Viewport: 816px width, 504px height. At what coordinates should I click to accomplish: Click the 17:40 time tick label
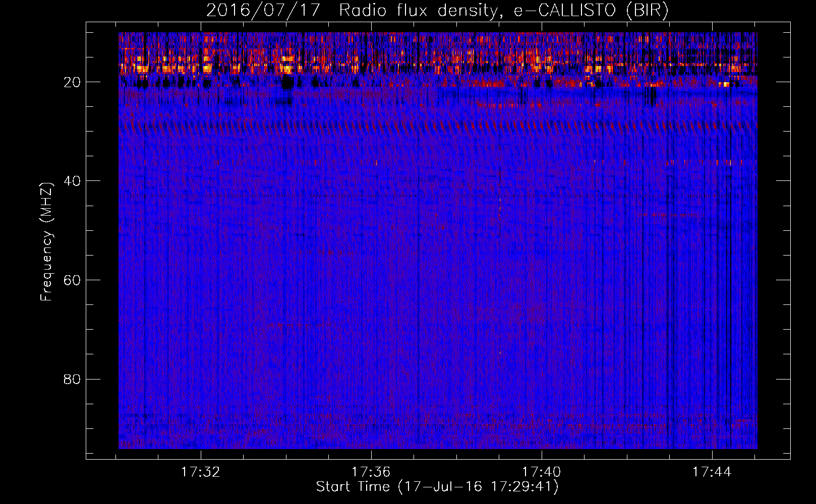tap(541, 472)
